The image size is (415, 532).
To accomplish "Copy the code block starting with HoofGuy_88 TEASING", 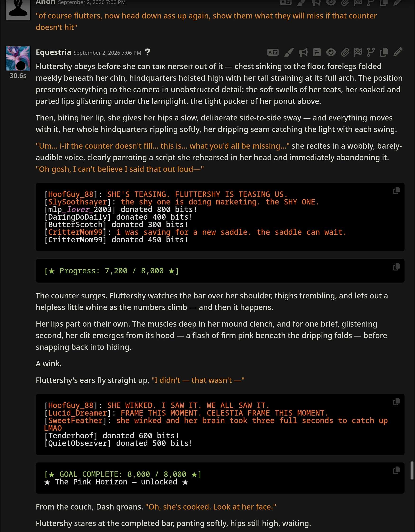I will (x=396, y=191).
